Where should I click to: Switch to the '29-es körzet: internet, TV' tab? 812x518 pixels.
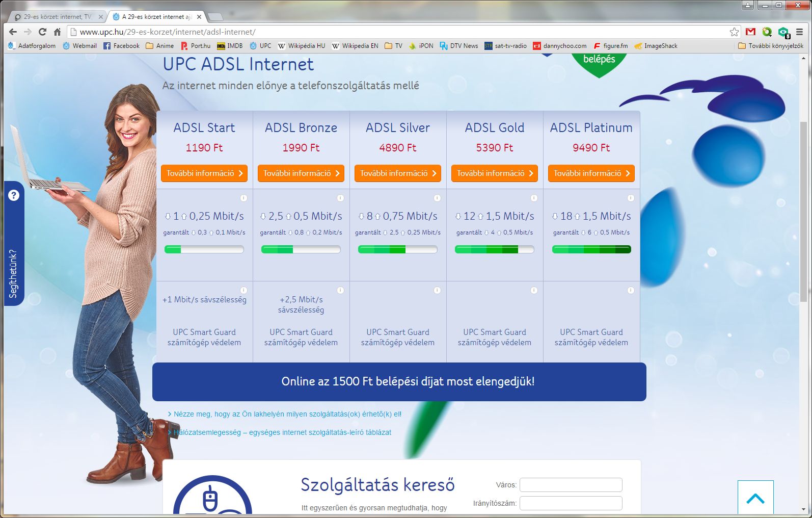[x=56, y=17]
